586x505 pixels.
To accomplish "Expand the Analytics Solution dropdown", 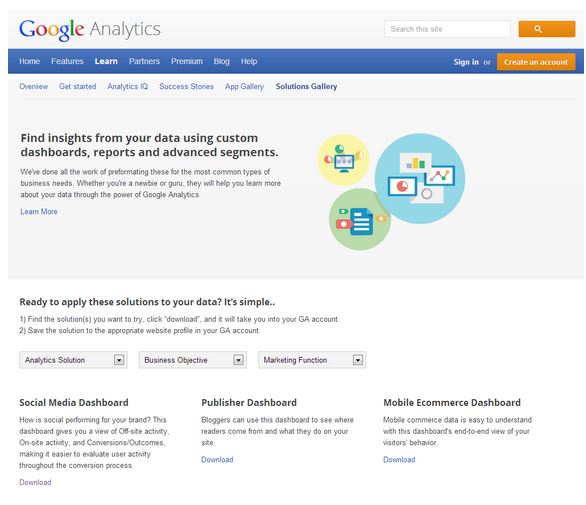I will click(x=73, y=360).
